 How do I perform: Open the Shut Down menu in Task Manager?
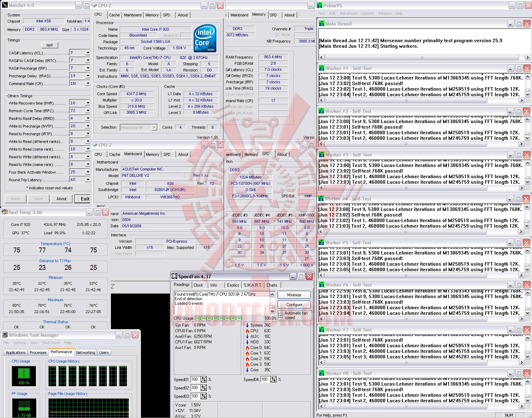point(51,343)
